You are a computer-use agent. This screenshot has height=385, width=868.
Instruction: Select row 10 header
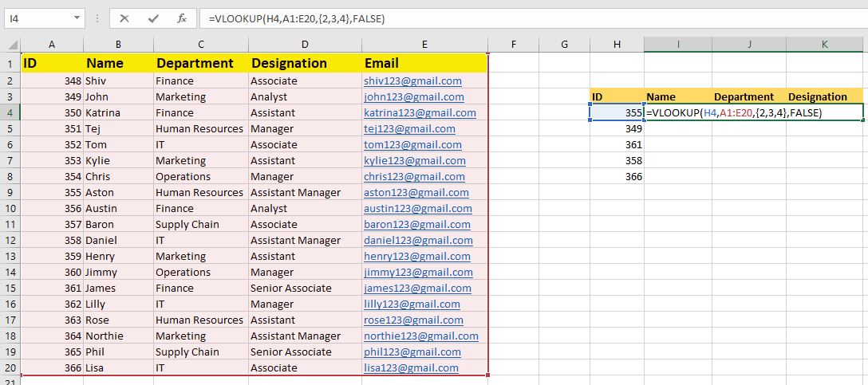pos(10,208)
